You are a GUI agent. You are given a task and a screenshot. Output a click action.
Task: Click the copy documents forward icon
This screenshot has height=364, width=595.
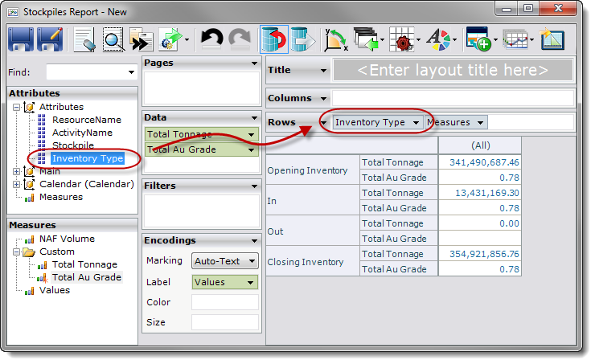click(x=141, y=39)
